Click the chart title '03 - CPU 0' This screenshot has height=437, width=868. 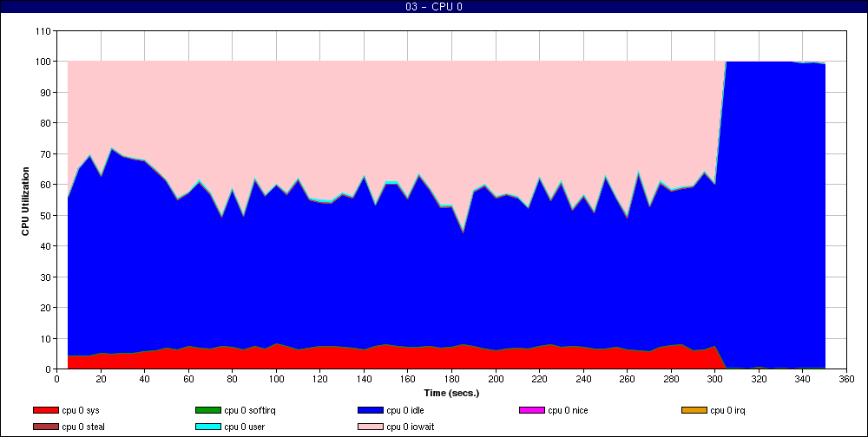[x=433, y=7]
